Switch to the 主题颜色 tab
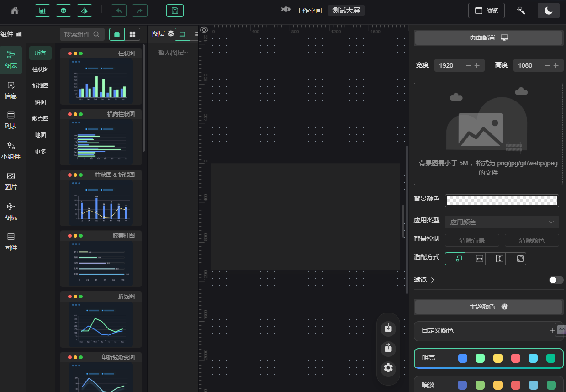The height and width of the screenshot is (392, 566). tap(488, 307)
